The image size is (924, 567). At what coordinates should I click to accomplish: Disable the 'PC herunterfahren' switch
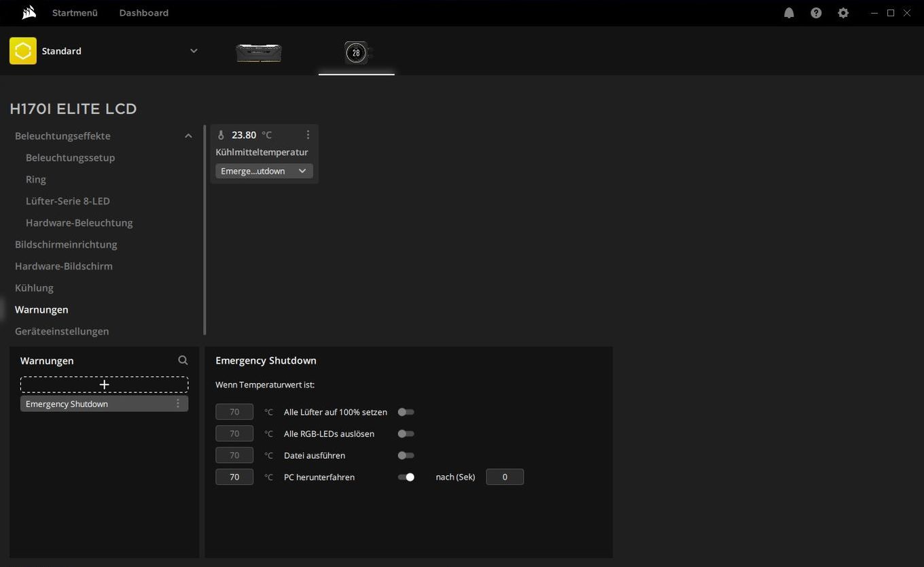tap(406, 477)
